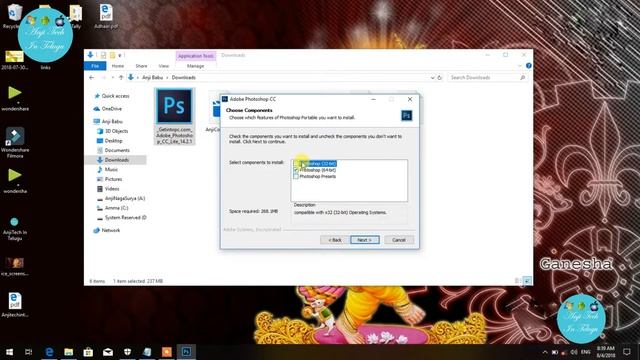
Task: Minimize the Adobe Photoshop CC installer dialog
Action: point(373,99)
